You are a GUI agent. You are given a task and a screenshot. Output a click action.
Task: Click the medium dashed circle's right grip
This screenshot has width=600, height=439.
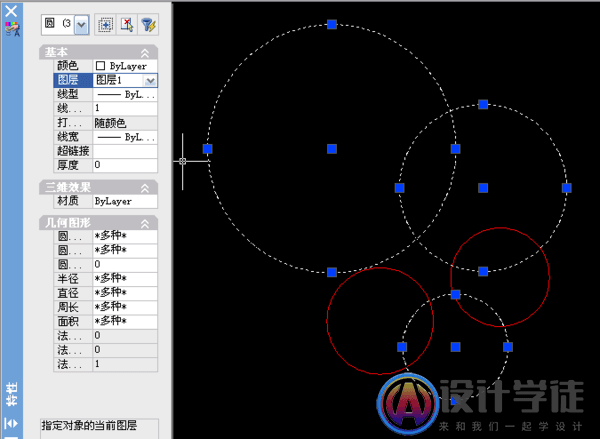(x=566, y=188)
